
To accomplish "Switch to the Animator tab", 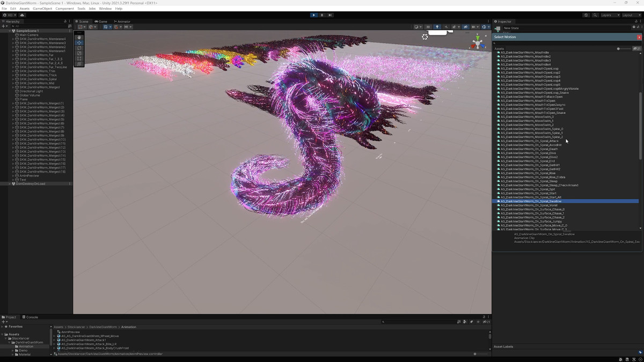I will [121, 21].
